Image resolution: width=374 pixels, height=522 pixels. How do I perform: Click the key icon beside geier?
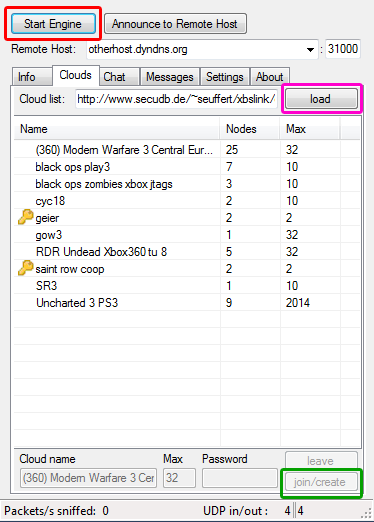pos(26,217)
